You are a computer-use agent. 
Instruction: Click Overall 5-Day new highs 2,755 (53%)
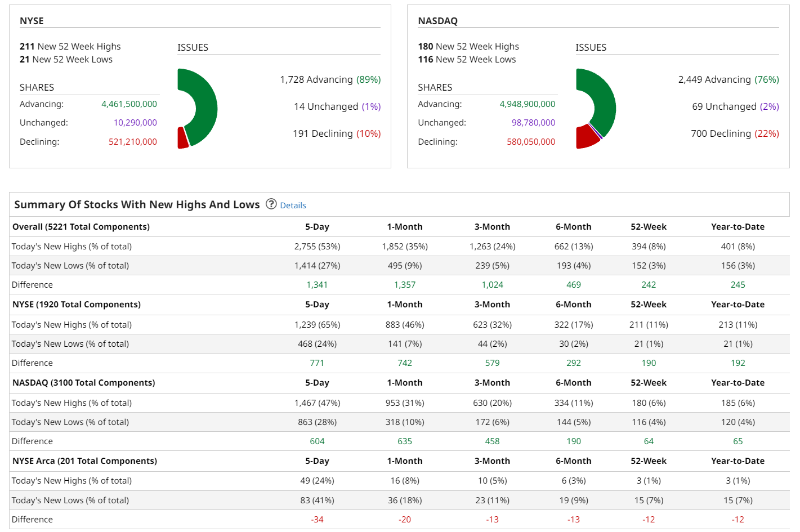[x=318, y=247]
